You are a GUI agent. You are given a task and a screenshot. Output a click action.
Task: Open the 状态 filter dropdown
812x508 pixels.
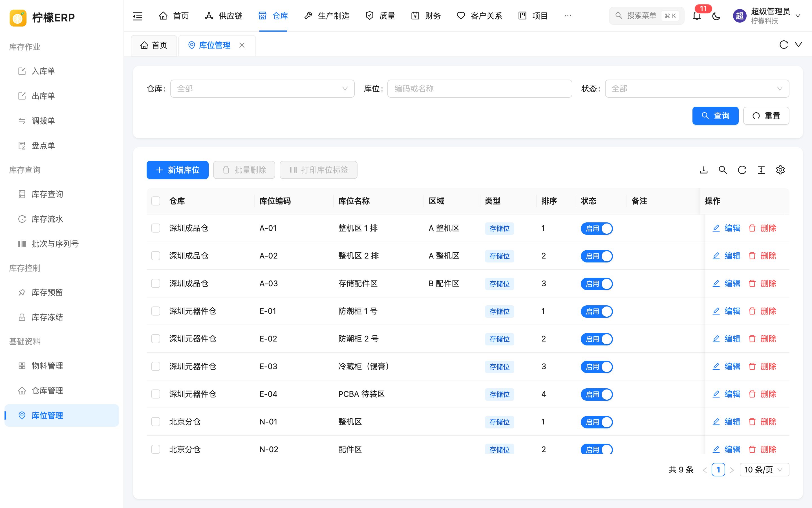(x=697, y=89)
